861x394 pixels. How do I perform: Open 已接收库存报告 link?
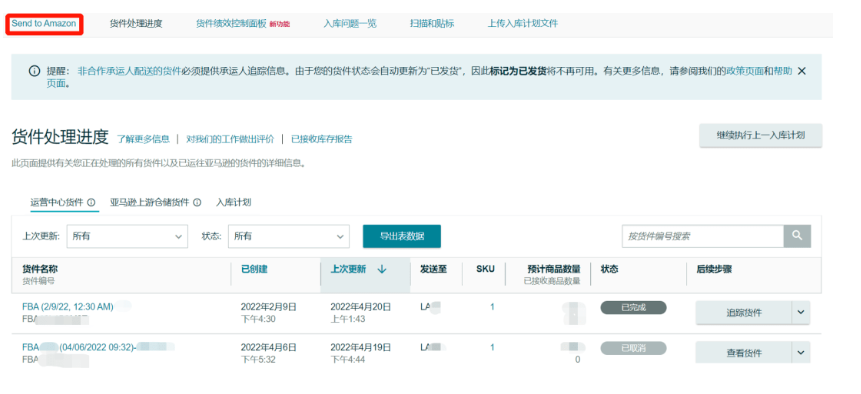point(322,139)
